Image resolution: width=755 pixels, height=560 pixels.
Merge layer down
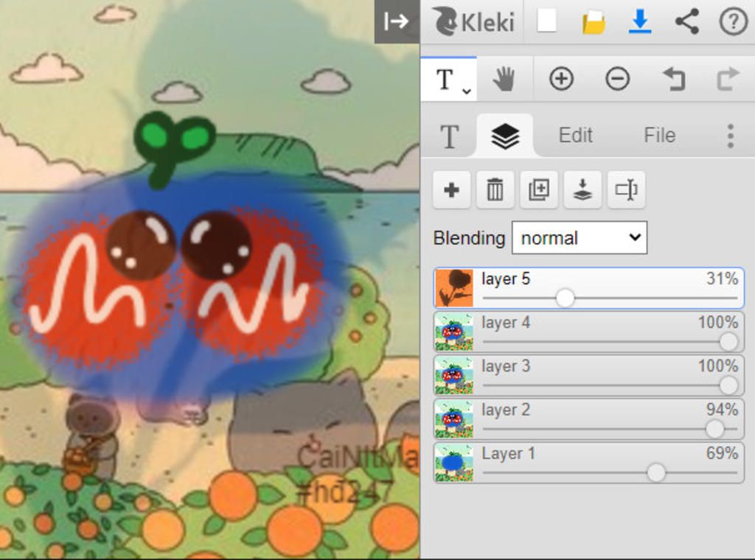582,189
